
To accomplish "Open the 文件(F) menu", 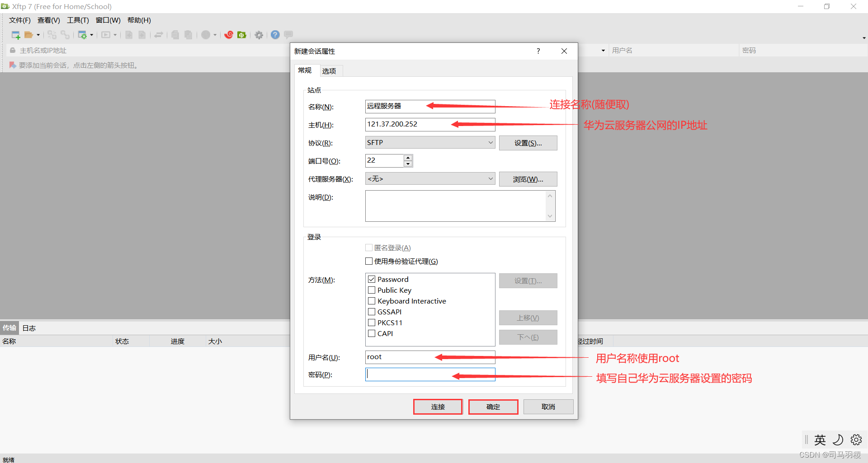I will pyautogui.click(x=20, y=20).
